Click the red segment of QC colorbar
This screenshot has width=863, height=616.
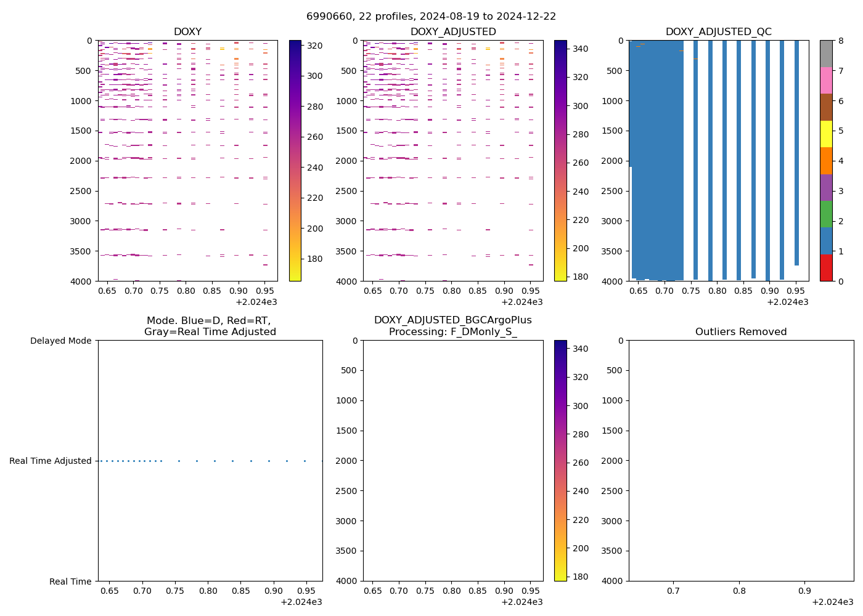point(826,268)
